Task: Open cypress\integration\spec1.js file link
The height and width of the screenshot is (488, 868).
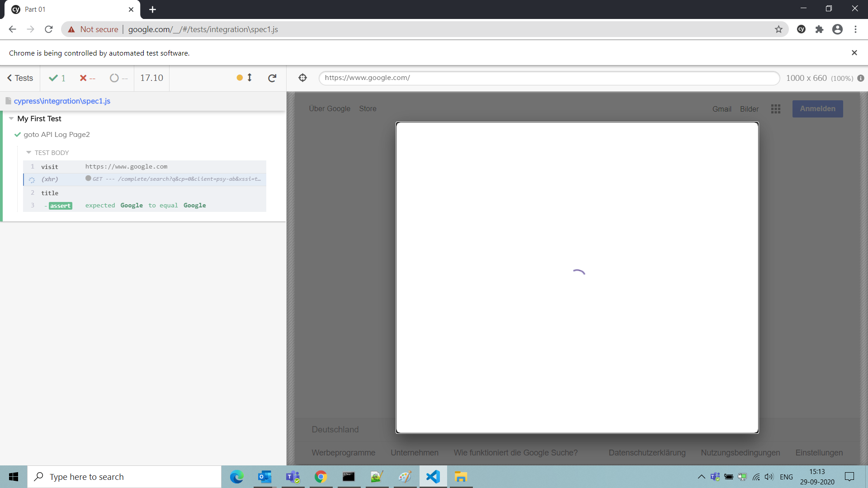Action: (62, 101)
